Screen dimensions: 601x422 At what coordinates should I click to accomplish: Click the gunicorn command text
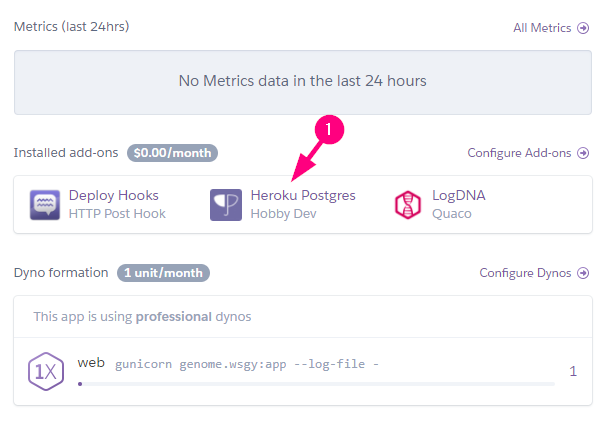click(x=246, y=365)
